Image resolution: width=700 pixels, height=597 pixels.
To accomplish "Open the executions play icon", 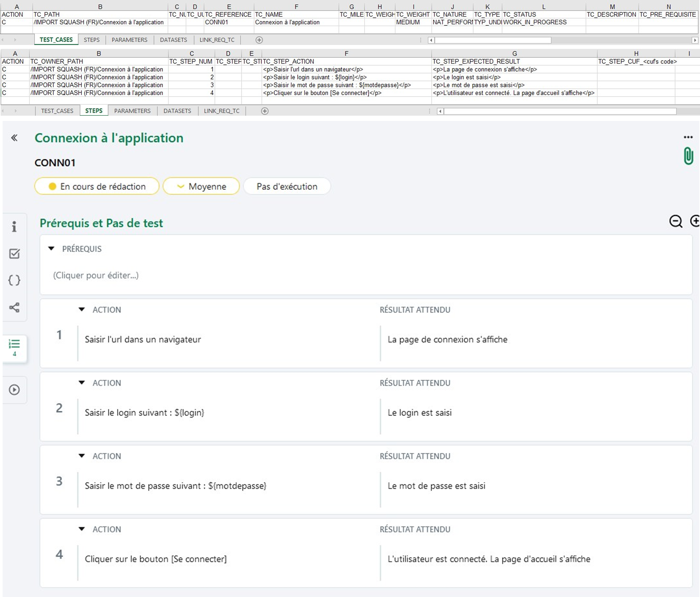I will [14, 390].
